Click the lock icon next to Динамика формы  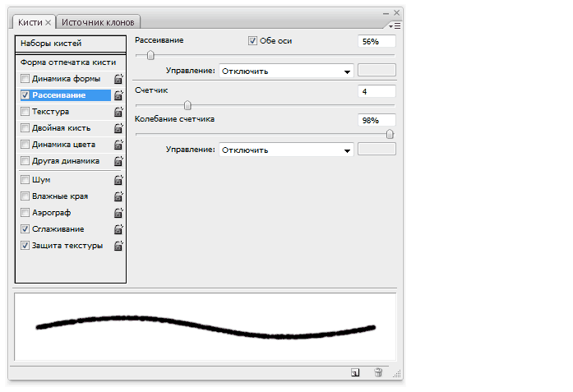tap(118, 79)
